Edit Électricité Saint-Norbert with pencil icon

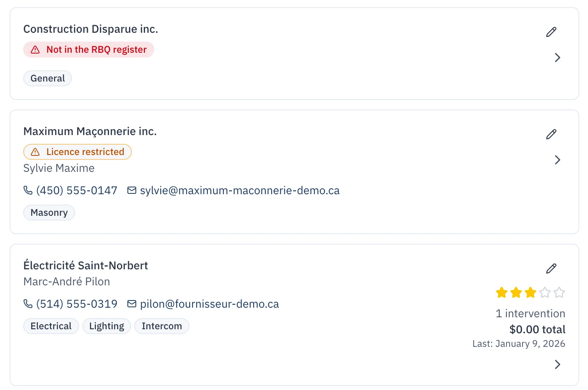pyautogui.click(x=551, y=269)
